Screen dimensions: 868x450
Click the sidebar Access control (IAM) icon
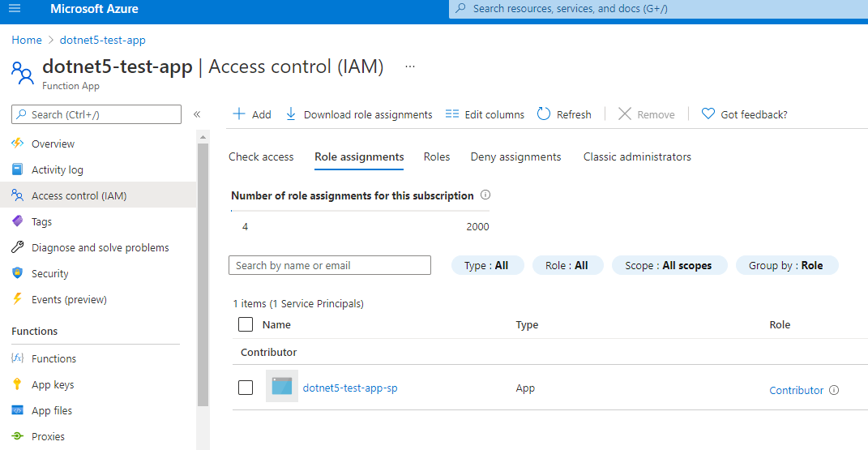(x=18, y=195)
